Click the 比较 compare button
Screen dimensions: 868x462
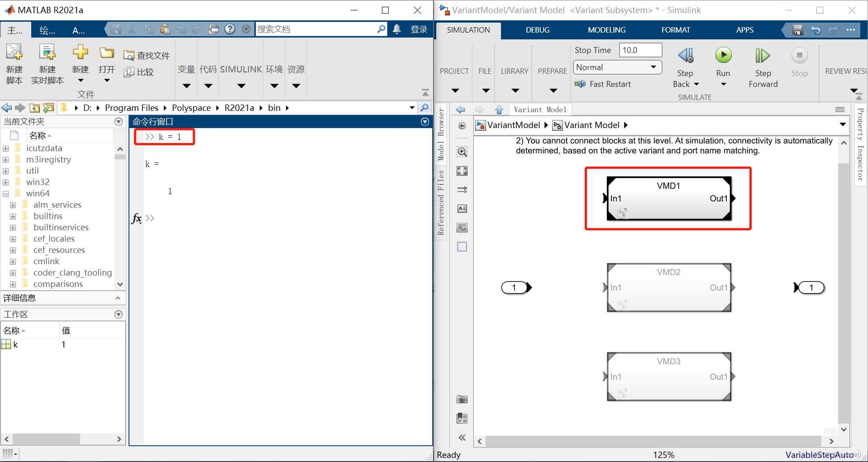pyautogui.click(x=139, y=71)
